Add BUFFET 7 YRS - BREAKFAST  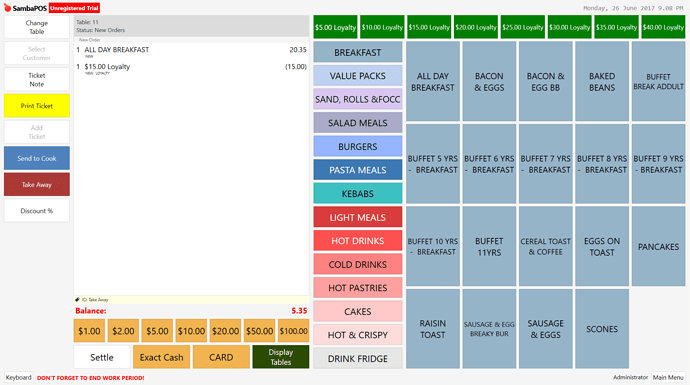click(x=546, y=164)
